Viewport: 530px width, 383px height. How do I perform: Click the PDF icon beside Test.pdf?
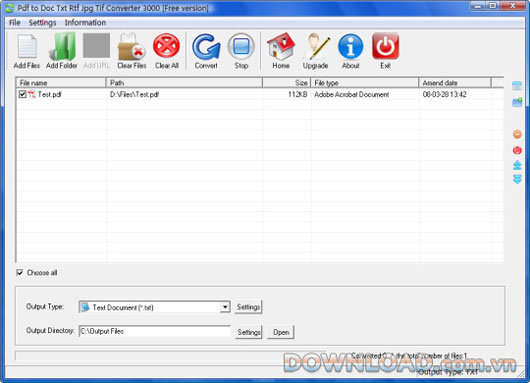31,94
